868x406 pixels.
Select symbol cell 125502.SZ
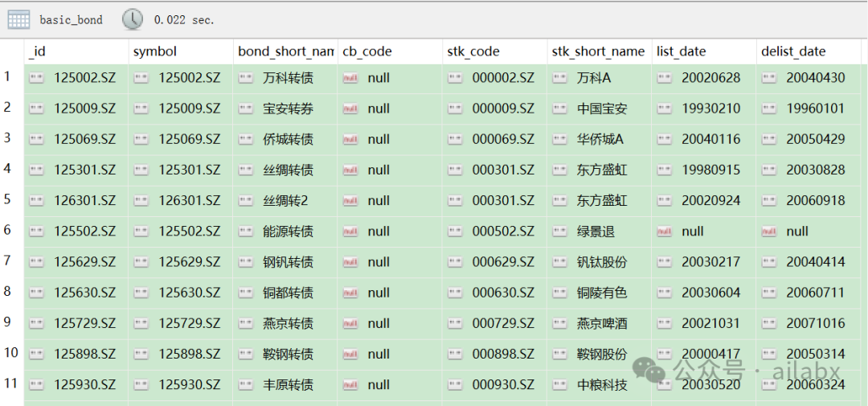point(181,232)
